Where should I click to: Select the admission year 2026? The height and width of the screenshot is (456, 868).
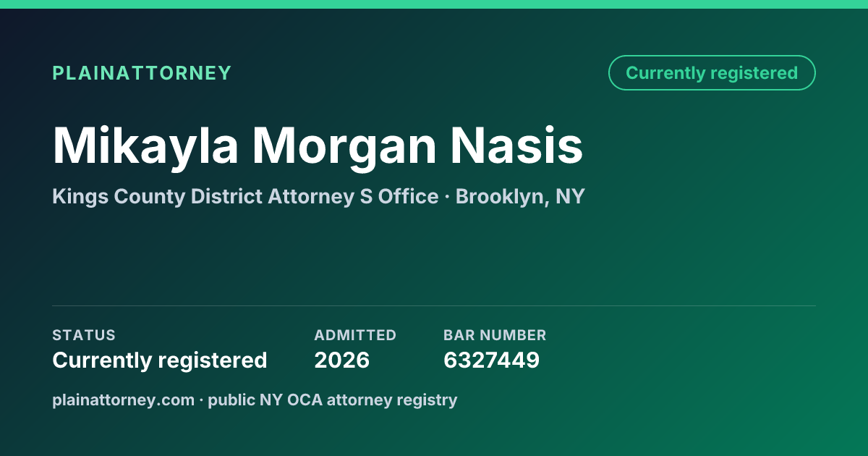[x=341, y=360]
